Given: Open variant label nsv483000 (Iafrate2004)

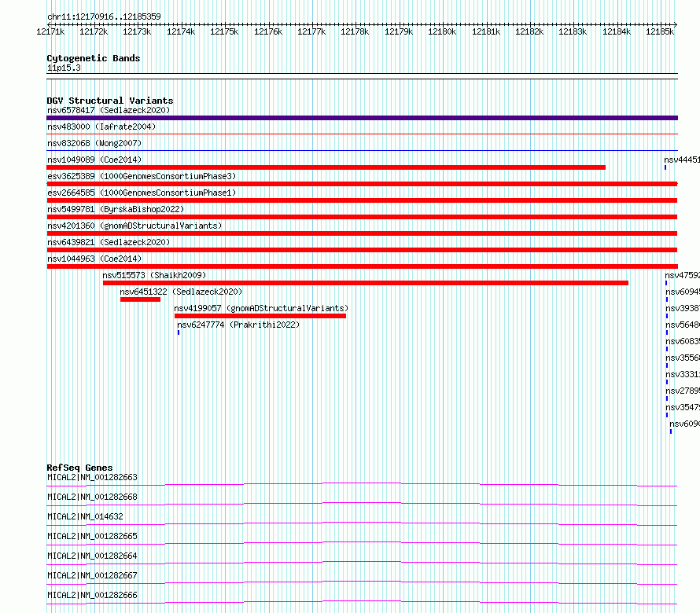Looking at the screenshot, I should click(x=101, y=127).
